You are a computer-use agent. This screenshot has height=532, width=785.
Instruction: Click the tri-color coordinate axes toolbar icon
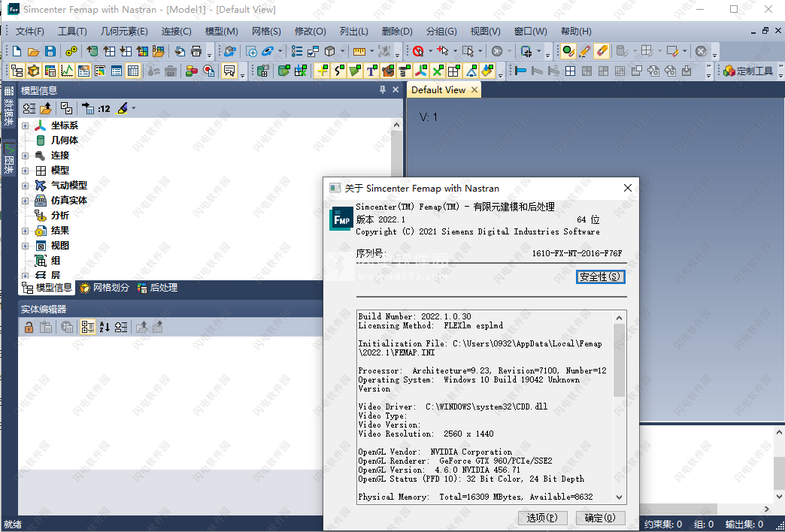coord(422,71)
